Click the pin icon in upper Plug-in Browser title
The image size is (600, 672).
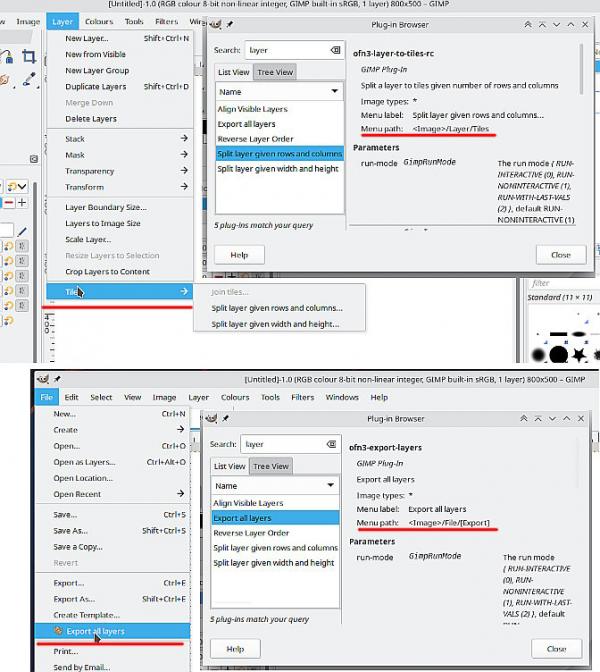tap(230, 24)
